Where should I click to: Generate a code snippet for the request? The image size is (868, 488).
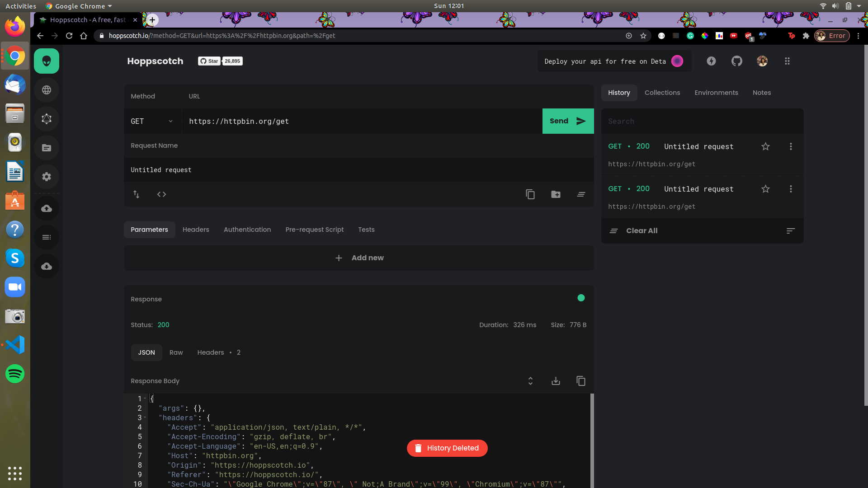[161, 194]
